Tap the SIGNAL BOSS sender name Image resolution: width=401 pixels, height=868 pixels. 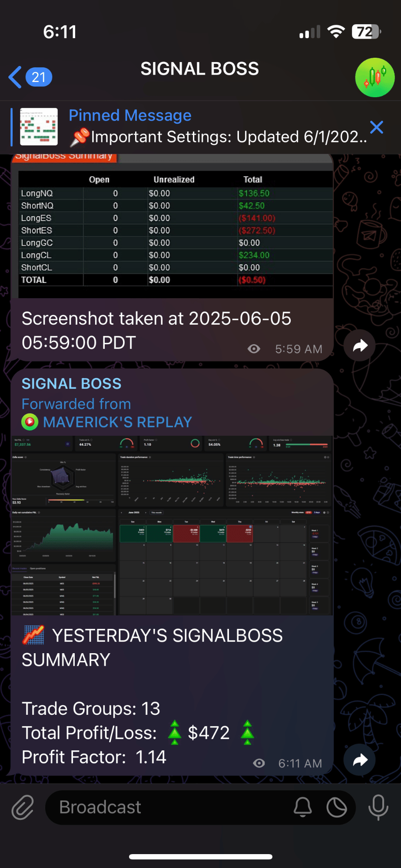pyautogui.click(x=72, y=384)
